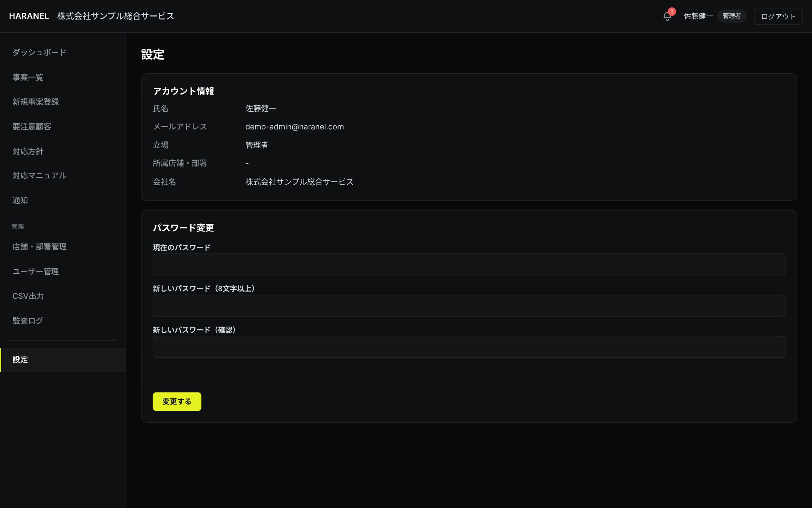812x508 pixels.
Task: Open the notification bell icon
Action: (x=667, y=16)
